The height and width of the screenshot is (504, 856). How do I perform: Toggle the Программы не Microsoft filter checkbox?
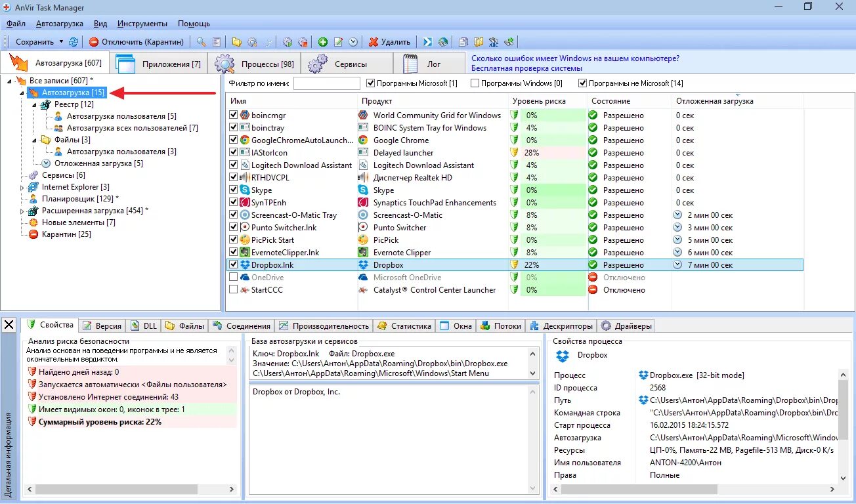tap(582, 83)
